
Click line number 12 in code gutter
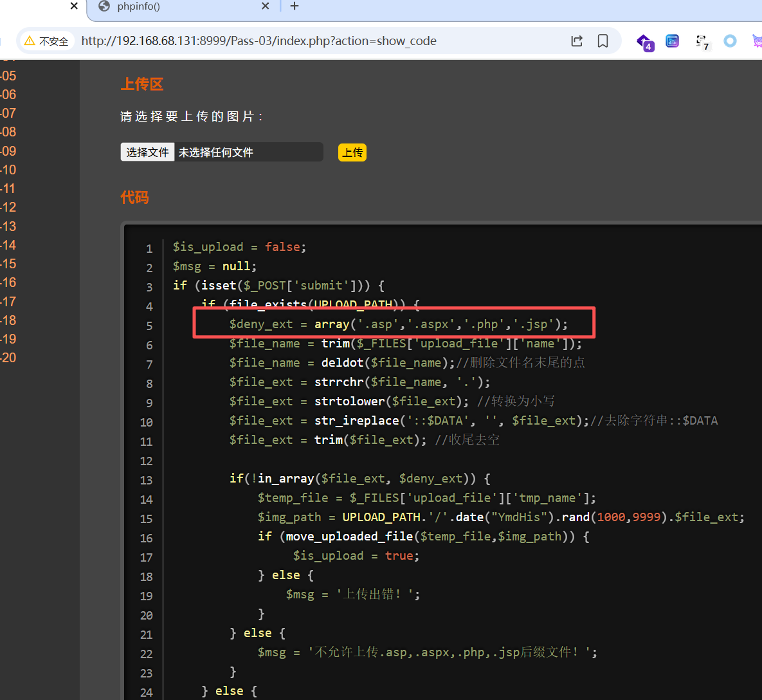146,461
